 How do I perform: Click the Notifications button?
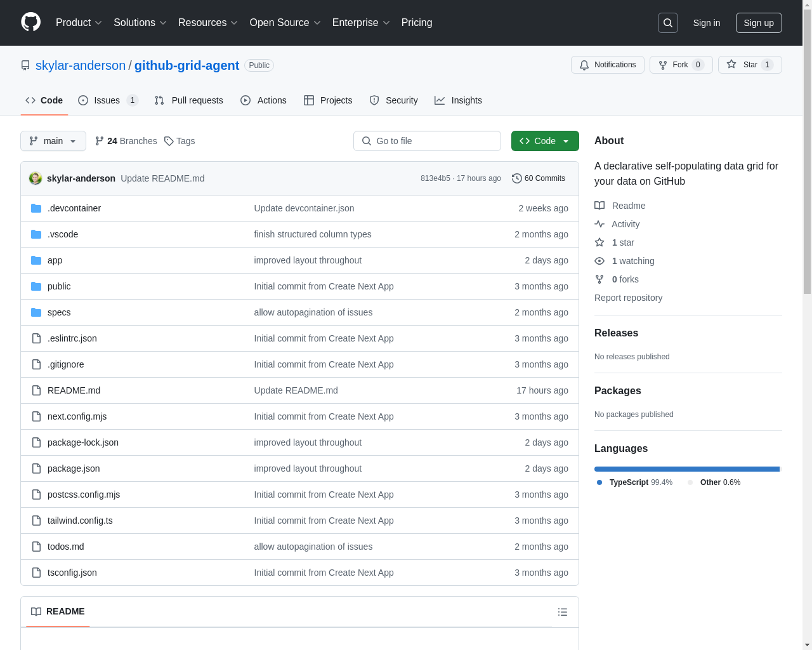coord(608,65)
